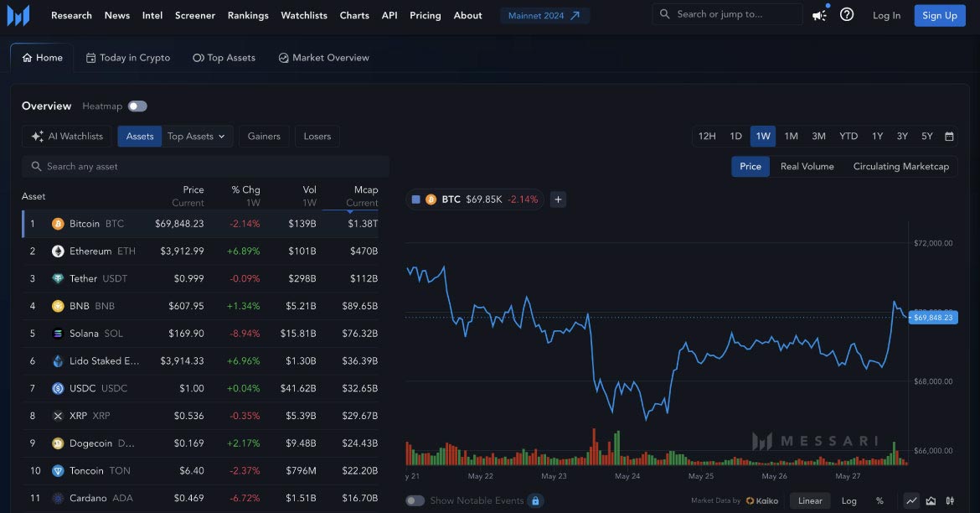980x513 pixels.
Task: Select the line chart icon
Action: (x=911, y=500)
